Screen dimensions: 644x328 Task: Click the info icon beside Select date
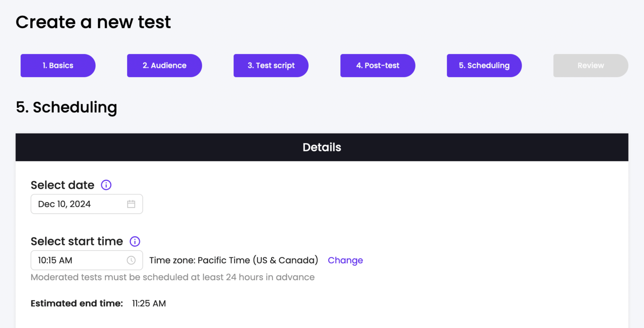point(106,185)
